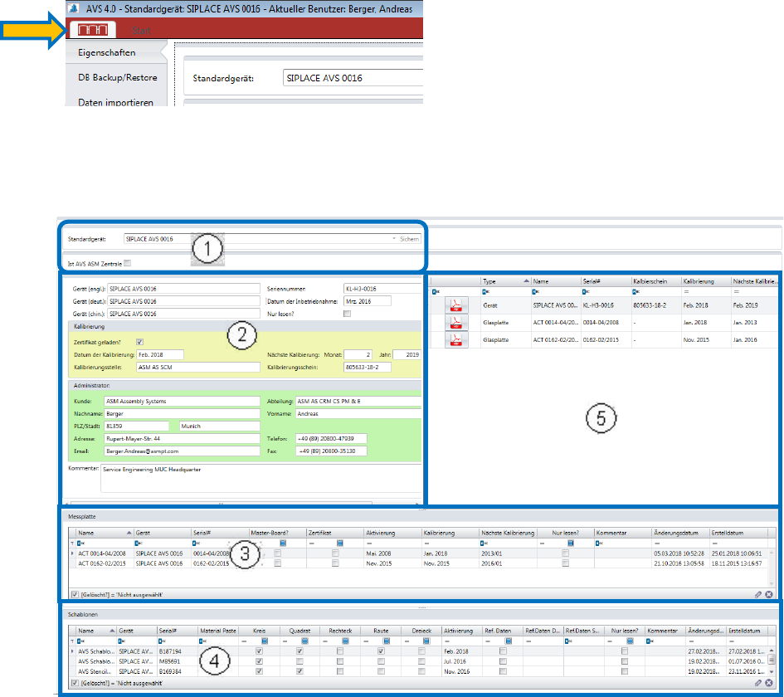Click horizontal scrollbar below the device form
The width and height of the screenshot is (784, 697).
[222, 503]
